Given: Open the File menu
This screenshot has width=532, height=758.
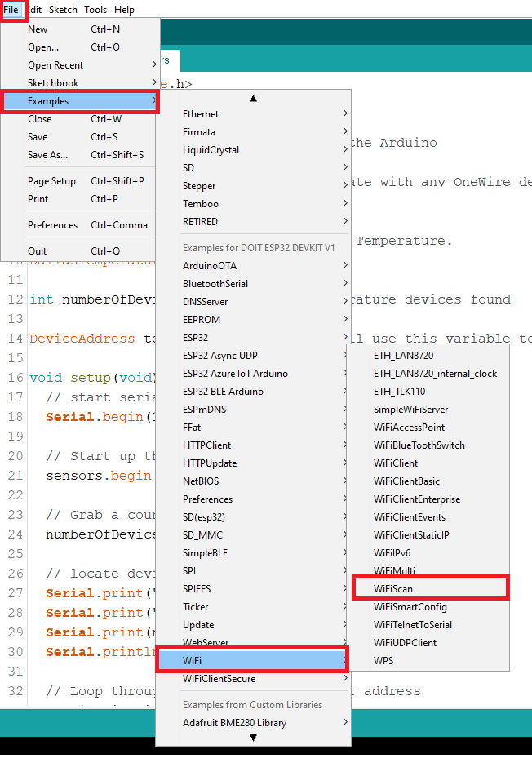Looking at the screenshot, I should (11, 10).
